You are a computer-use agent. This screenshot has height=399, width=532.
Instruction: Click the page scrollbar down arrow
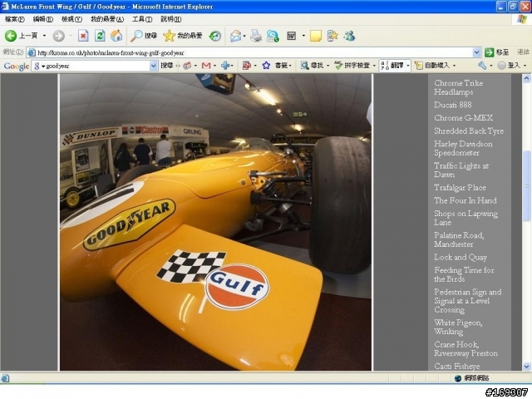click(526, 366)
